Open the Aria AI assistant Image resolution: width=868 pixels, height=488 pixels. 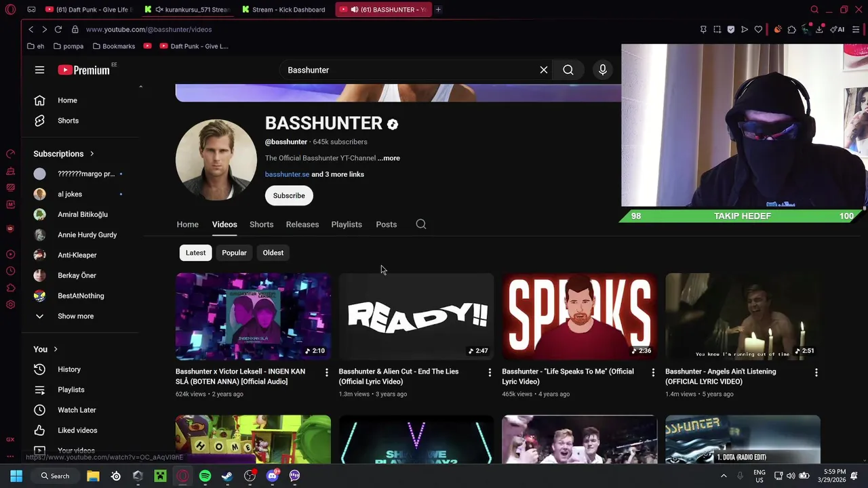(x=837, y=29)
